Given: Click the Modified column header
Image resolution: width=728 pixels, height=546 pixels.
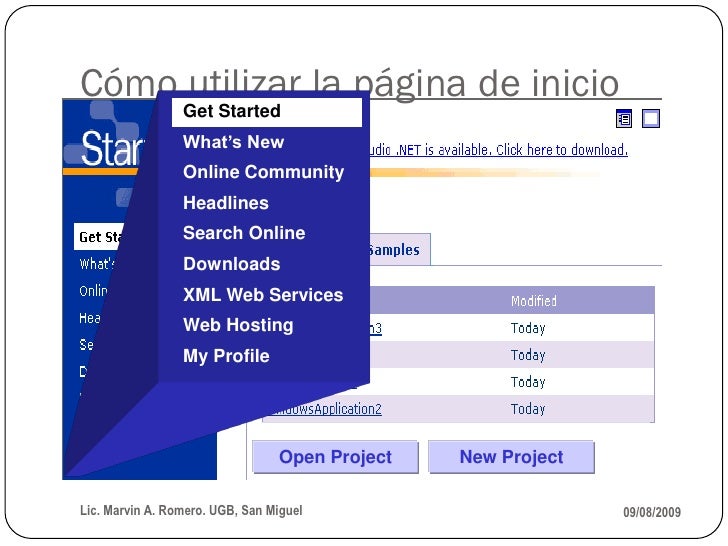Looking at the screenshot, I should click(x=533, y=301).
